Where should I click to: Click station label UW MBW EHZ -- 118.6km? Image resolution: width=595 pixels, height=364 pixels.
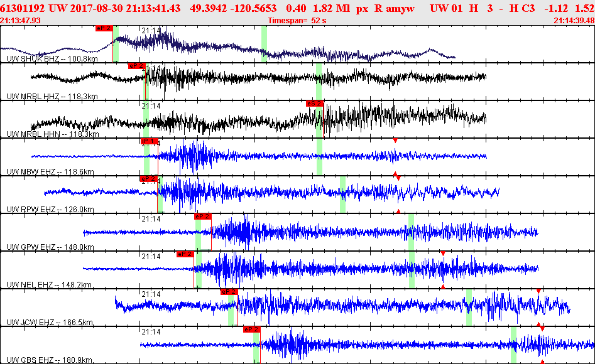tap(50, 172)
